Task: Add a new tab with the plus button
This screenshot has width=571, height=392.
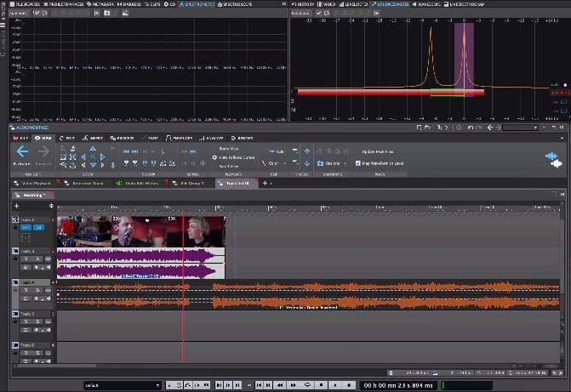Action: (265, 183)
